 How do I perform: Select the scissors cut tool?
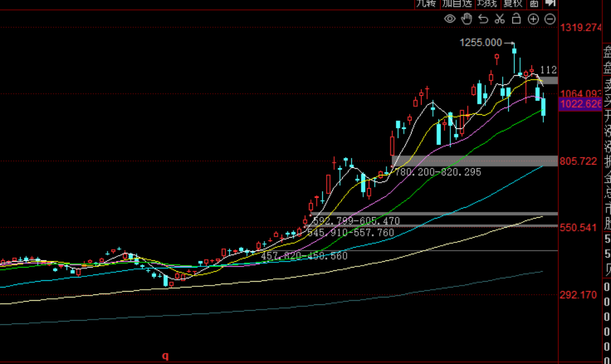tap(499, 19)
